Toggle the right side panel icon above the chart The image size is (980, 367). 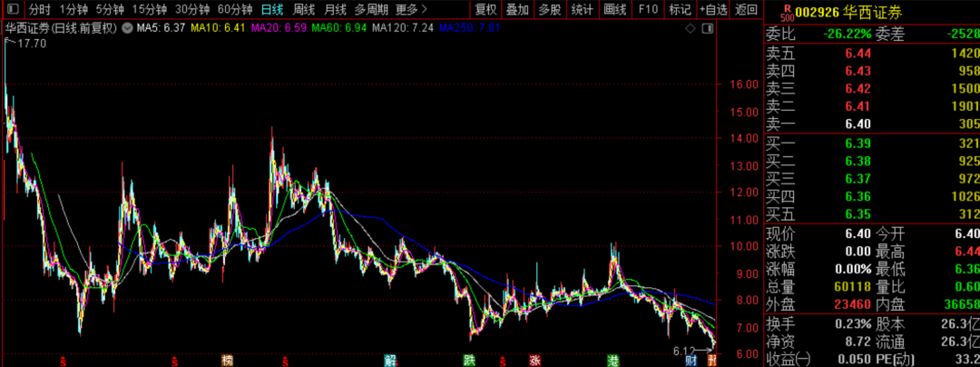click(x=708, y=28)
